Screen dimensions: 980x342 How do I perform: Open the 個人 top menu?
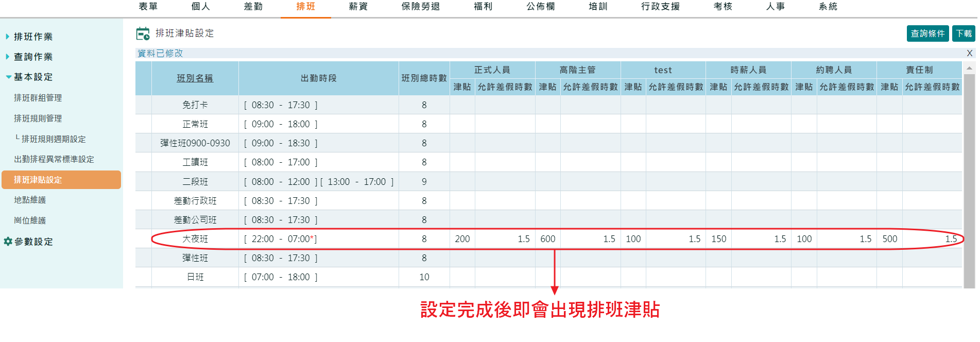[201, 7]
